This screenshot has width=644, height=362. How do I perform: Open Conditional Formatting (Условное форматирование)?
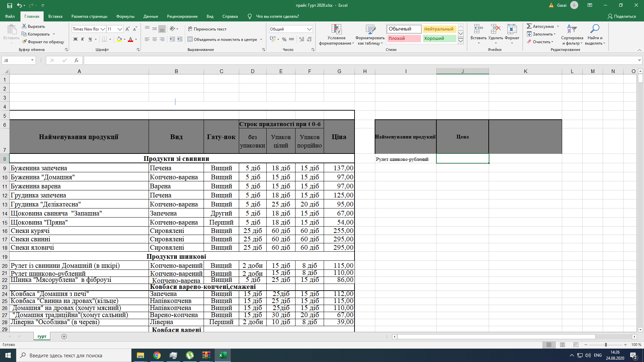pos(336,35)
